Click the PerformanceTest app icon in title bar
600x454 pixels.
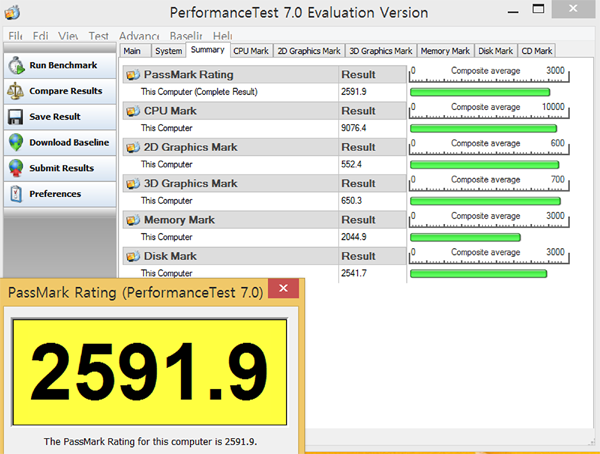12,13
